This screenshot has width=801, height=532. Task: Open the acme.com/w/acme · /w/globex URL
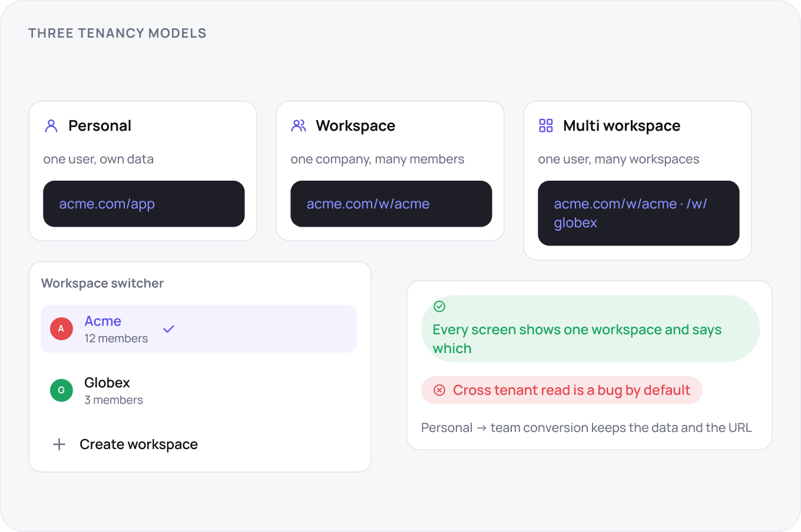pos(630,213)
